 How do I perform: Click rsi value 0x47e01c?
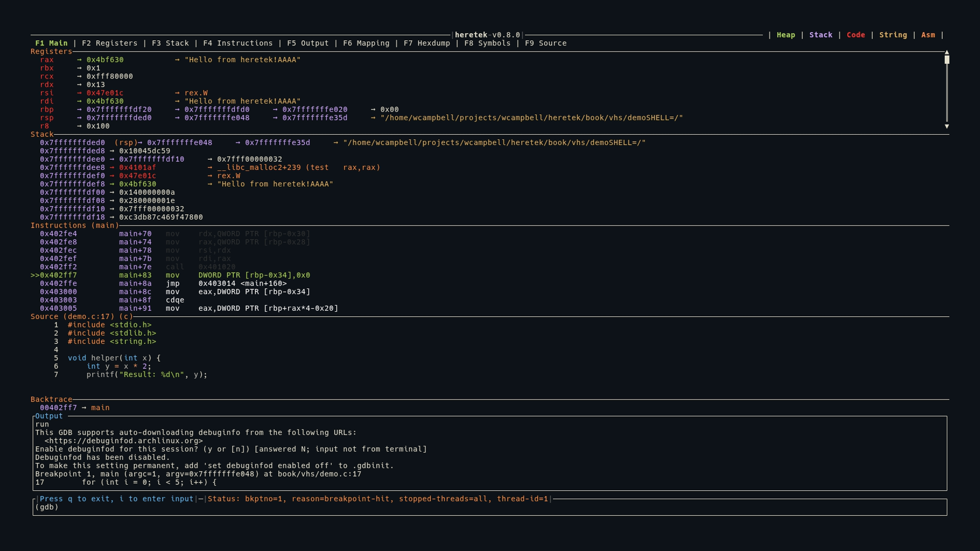105,93
